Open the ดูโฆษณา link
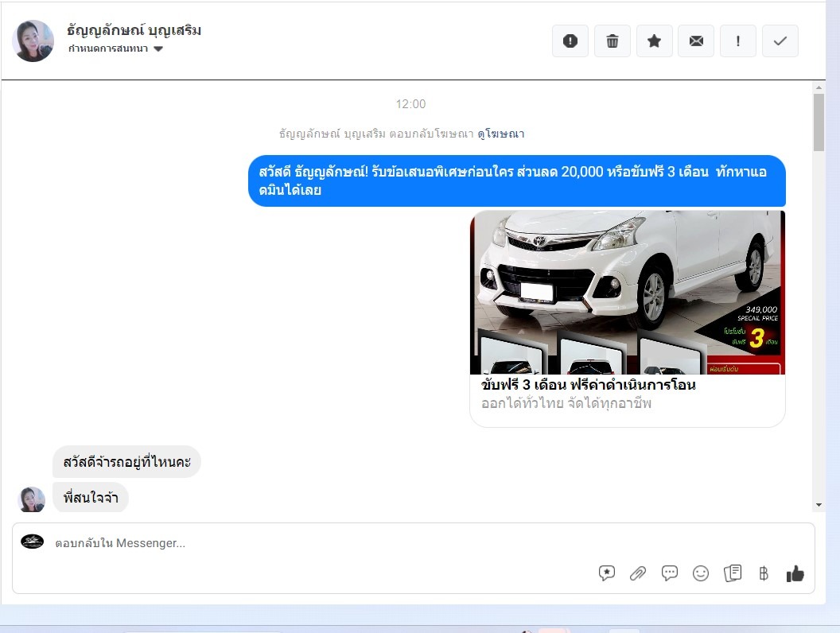The width and height of the screenshot is (840, 633). [x=500, y=134]
